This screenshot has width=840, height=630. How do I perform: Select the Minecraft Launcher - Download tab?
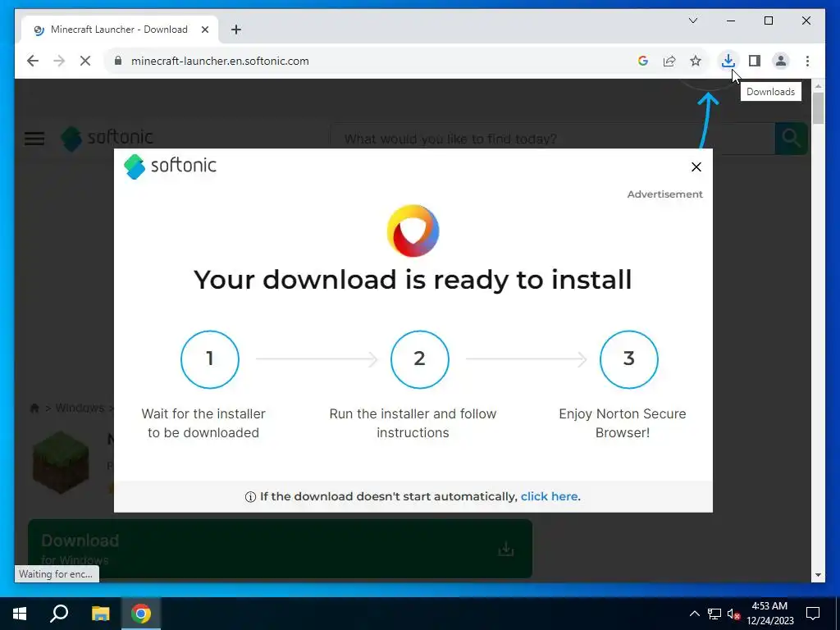[x=119, y=30]
